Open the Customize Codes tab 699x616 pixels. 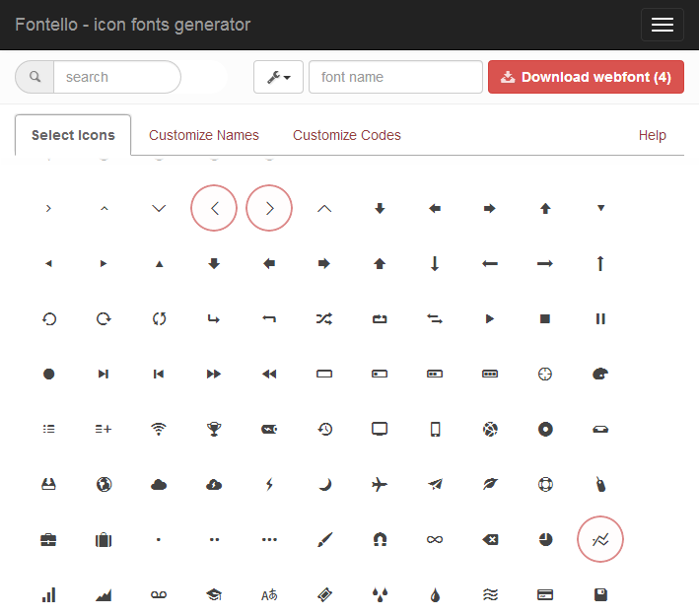click(347, 135)
